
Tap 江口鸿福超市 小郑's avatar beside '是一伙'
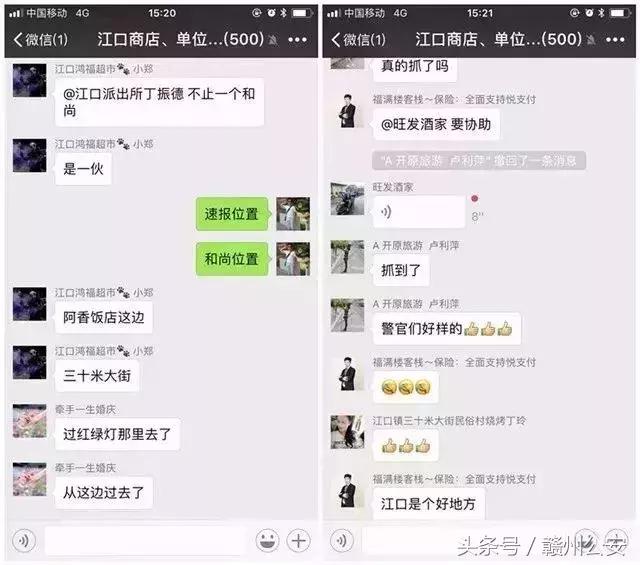click(29, 156)
